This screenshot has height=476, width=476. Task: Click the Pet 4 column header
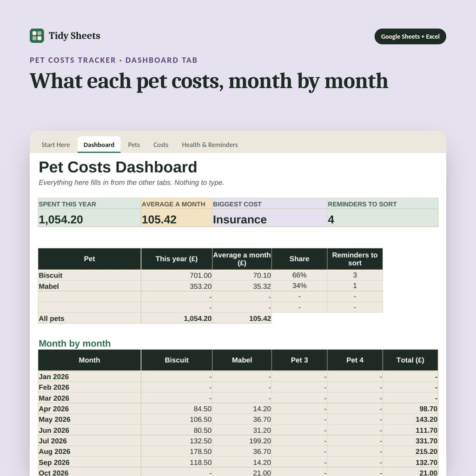355,360
